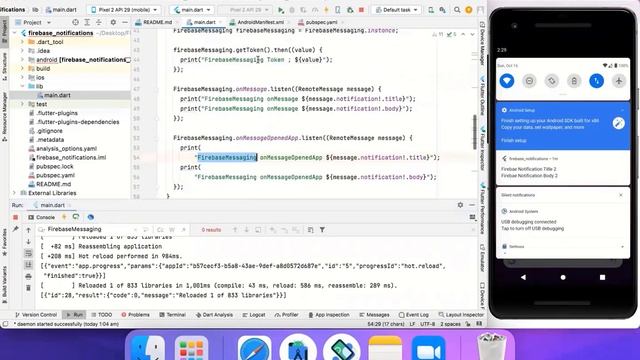Open Firebase Notification Title 2 notification
The height and width of the screenshot is (360, 640).
pyautogui.click(x=563, y=168)
